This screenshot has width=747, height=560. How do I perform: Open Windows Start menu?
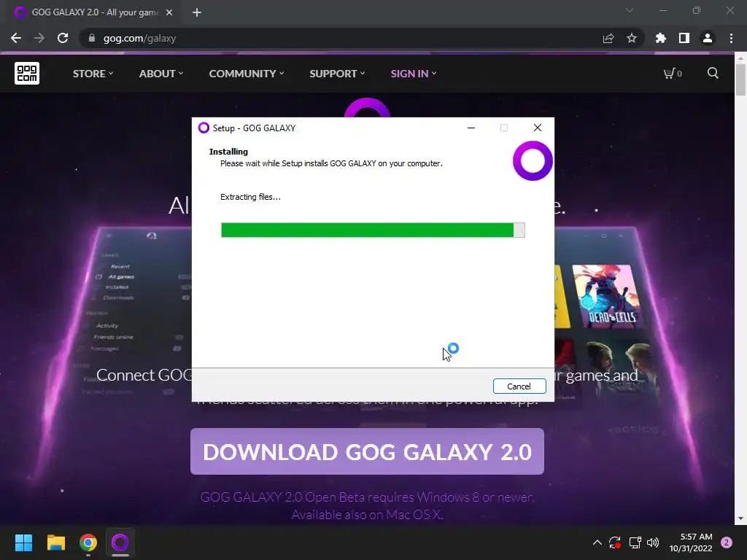click(x=23, y=542)
